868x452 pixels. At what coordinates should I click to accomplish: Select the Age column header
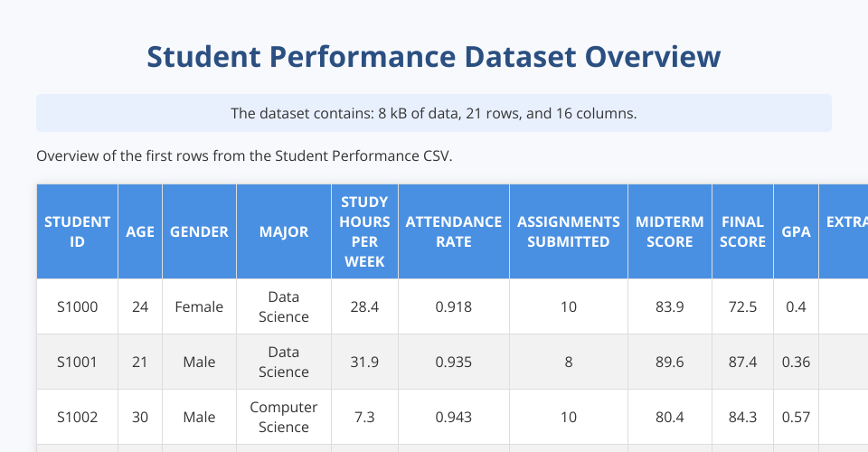140,231
